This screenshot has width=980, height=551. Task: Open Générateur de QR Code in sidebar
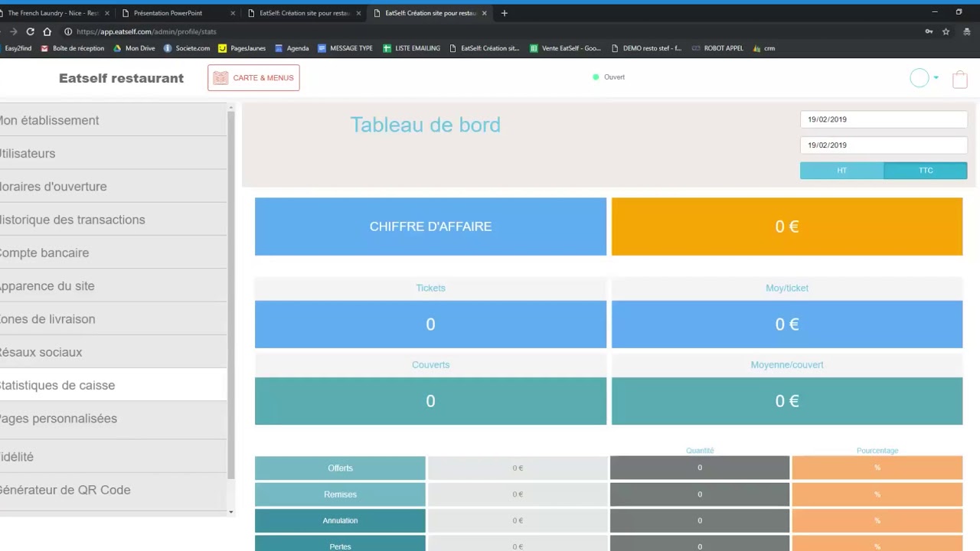pyautogui.click(x=113, y=490)
